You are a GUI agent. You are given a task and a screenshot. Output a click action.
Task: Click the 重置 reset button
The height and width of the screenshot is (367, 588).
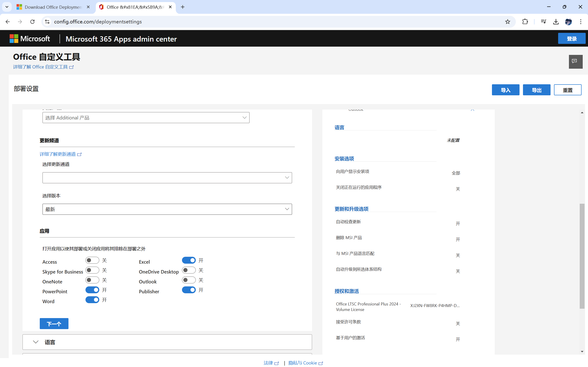click(568, 90)
